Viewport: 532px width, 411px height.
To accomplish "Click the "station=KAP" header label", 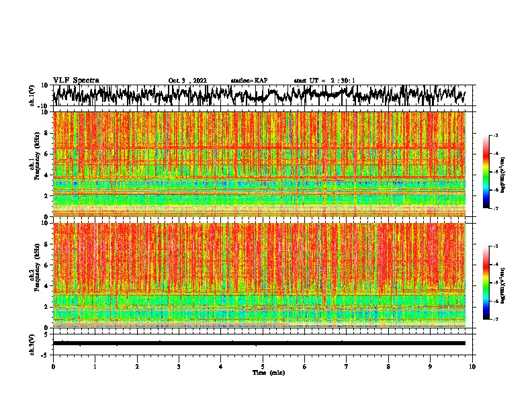I will tap(249, 81).
